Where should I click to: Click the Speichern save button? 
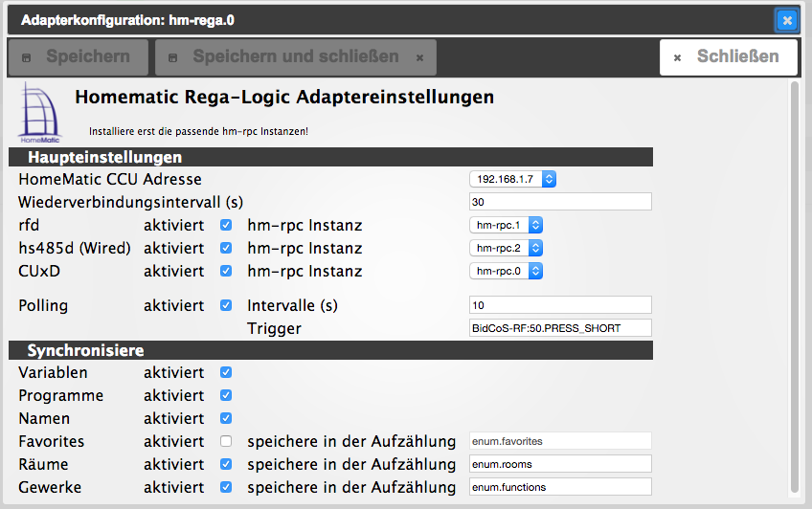pos(78,57)
